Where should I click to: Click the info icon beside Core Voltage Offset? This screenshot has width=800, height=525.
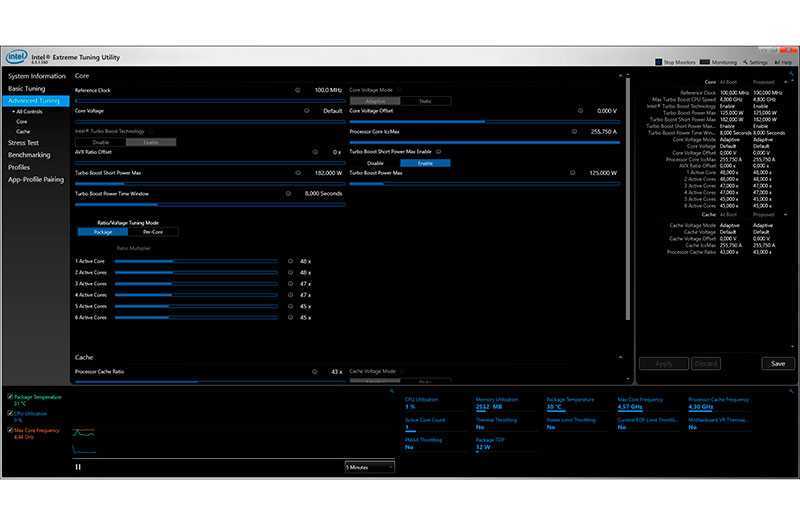(580, 111)
